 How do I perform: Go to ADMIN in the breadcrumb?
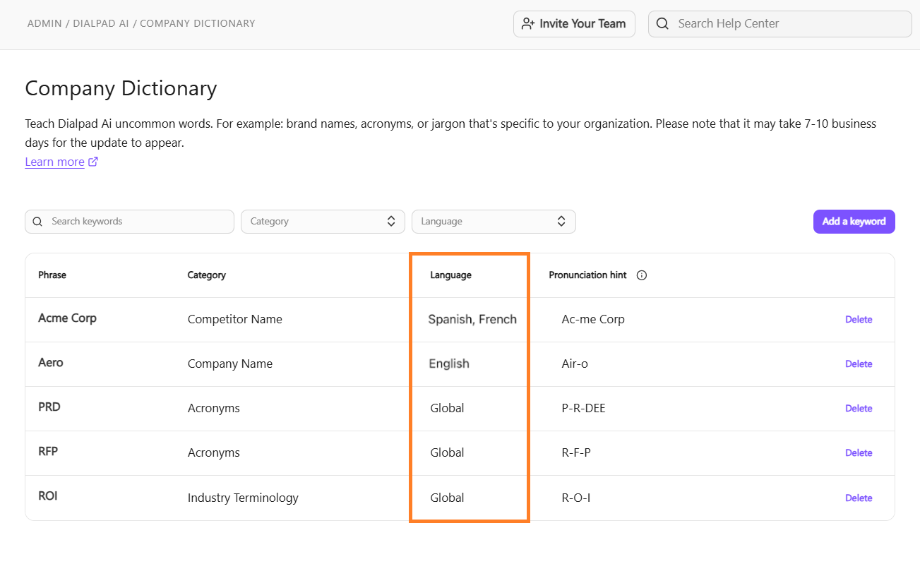[x=44, y=23]
